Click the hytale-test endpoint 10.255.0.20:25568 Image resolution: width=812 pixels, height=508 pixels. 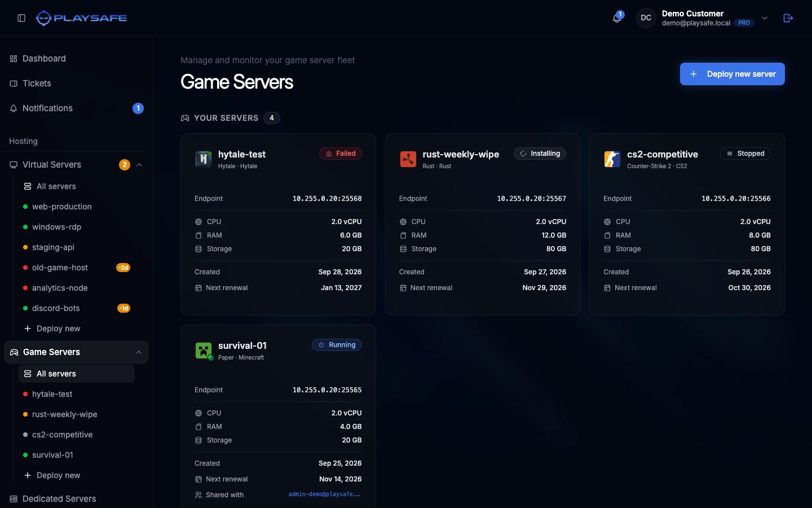327,199
